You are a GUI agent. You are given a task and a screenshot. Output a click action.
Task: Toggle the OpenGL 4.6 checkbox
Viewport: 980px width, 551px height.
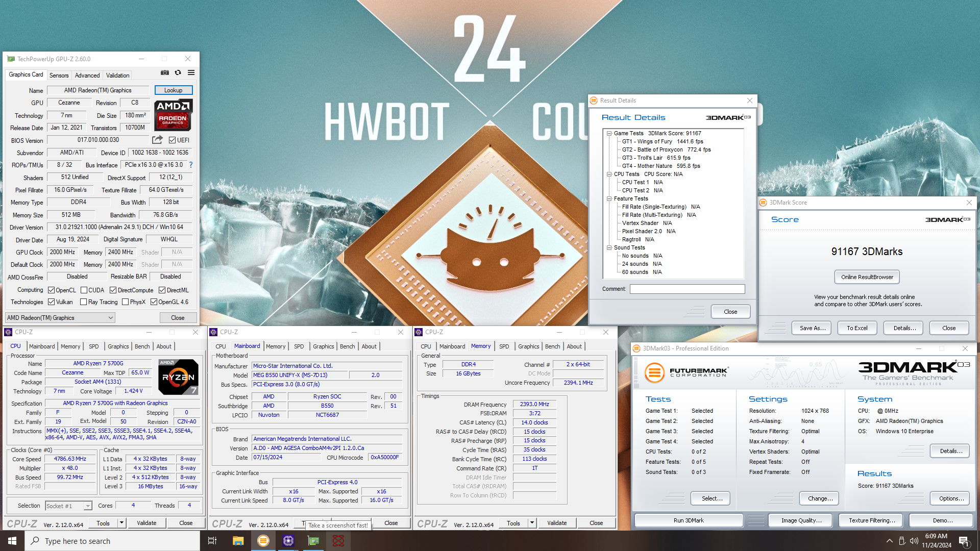coord(154,302)
